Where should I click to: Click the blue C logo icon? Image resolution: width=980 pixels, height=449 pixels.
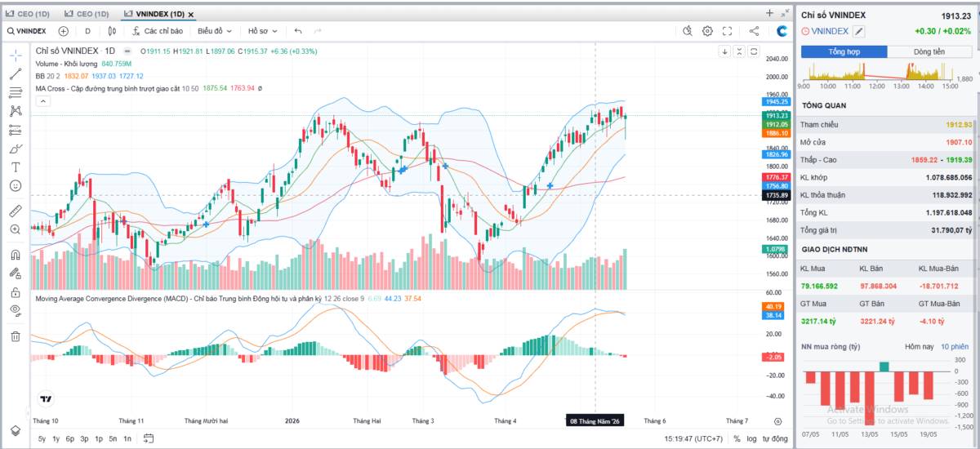pyautogui.click(x=782, y=31)
